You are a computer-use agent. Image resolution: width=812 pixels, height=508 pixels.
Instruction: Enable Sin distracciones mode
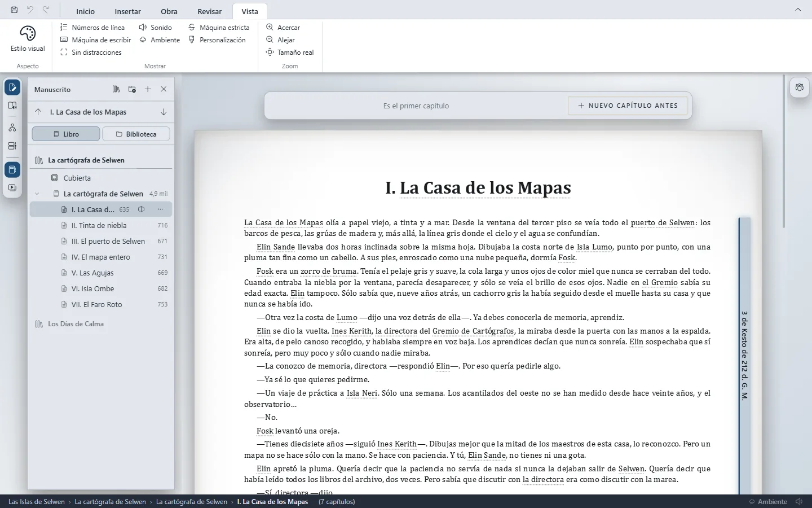click(x=91, y=52)
